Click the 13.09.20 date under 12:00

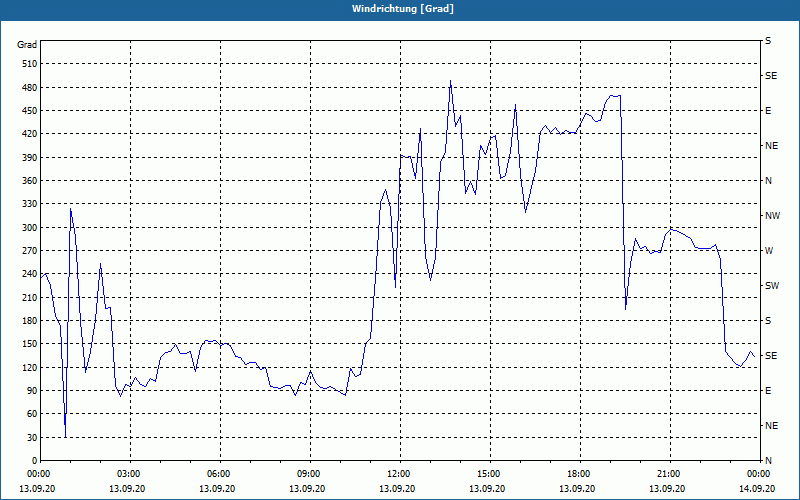pyautogui.click(x=397, y=489)
